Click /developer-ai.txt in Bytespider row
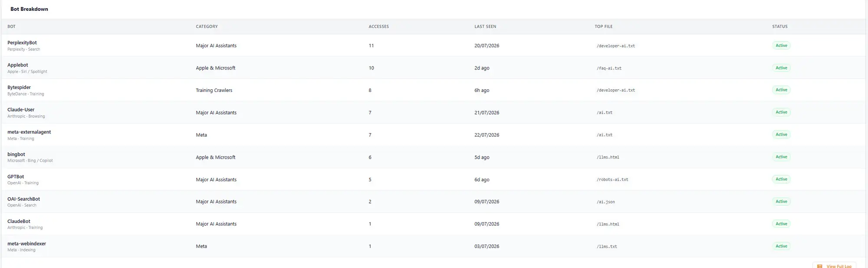The height and width of the screenshot is (268, 868). click(x=615, y=90)
